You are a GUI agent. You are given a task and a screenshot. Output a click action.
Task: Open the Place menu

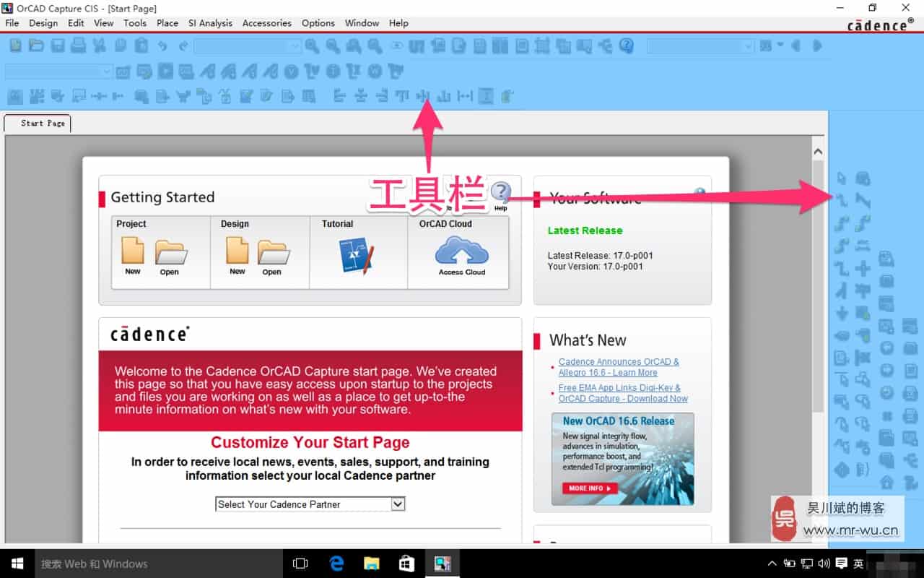click(167, 23)
